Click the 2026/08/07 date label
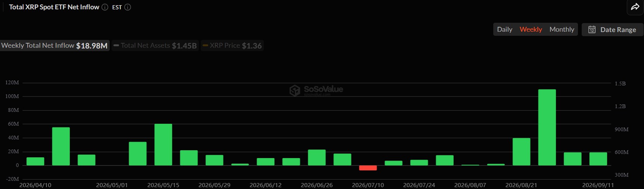Image resolution: width=644 pixels, height=189 pixels. [470, 185]
